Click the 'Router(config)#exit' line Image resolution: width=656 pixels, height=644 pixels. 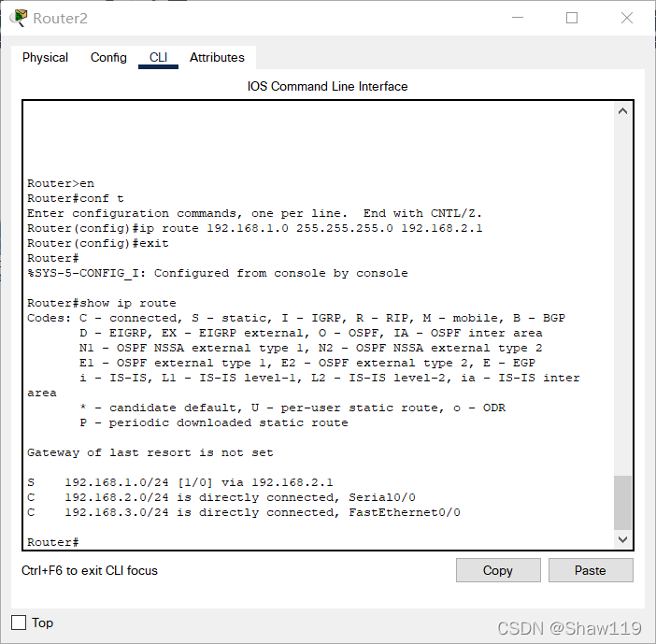pyautogui.click(x=98, y=244)
